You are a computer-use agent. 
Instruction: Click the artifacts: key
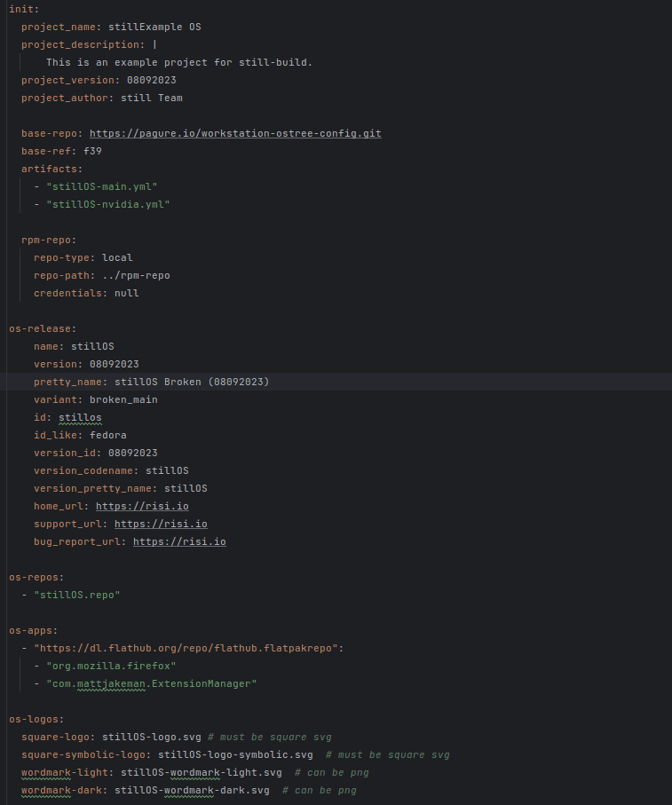51,169
